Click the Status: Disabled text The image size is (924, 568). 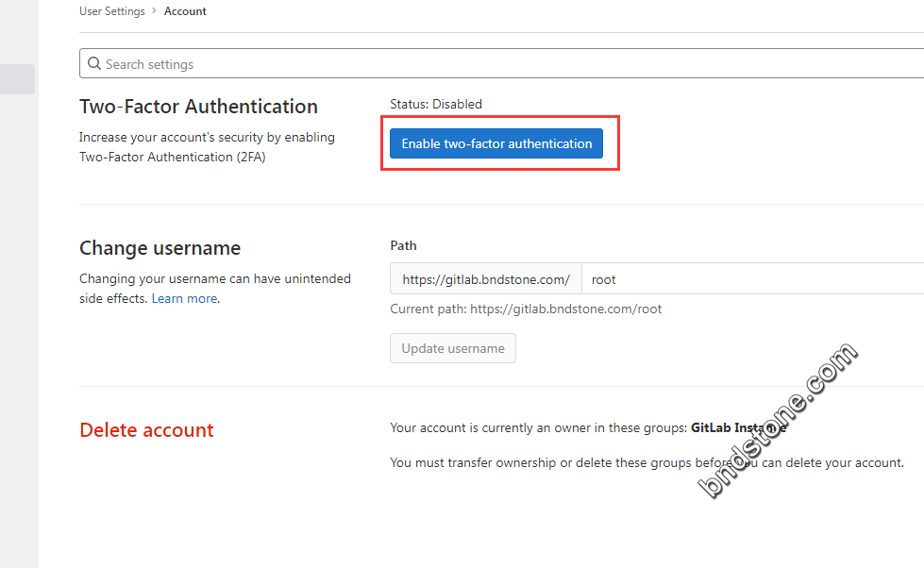(436, 105)
